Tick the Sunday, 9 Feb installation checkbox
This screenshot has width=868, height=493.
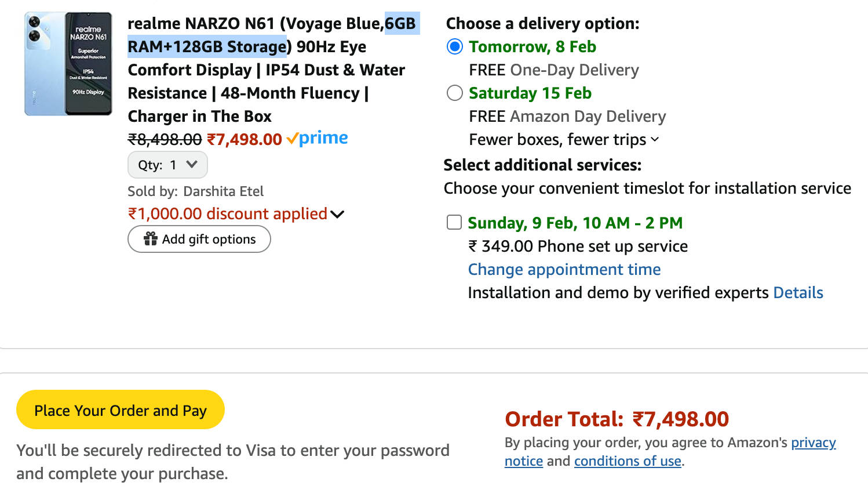coord(454,222)
